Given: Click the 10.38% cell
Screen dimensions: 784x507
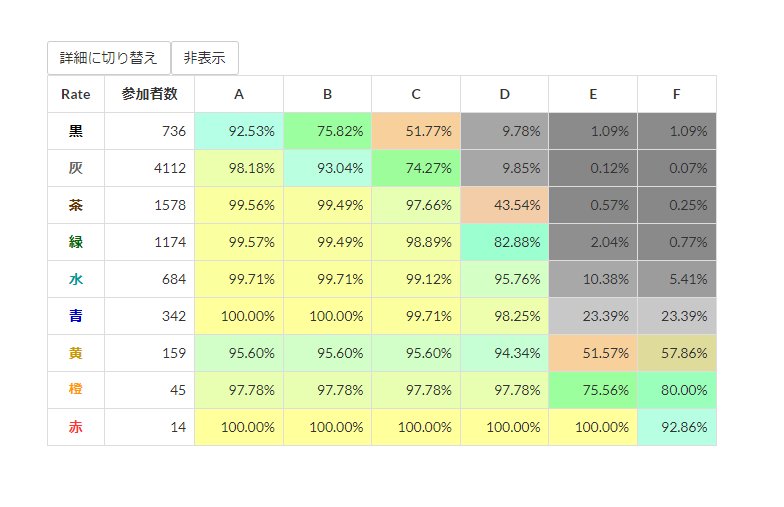Looking at the screenshot, I should 593,279.
